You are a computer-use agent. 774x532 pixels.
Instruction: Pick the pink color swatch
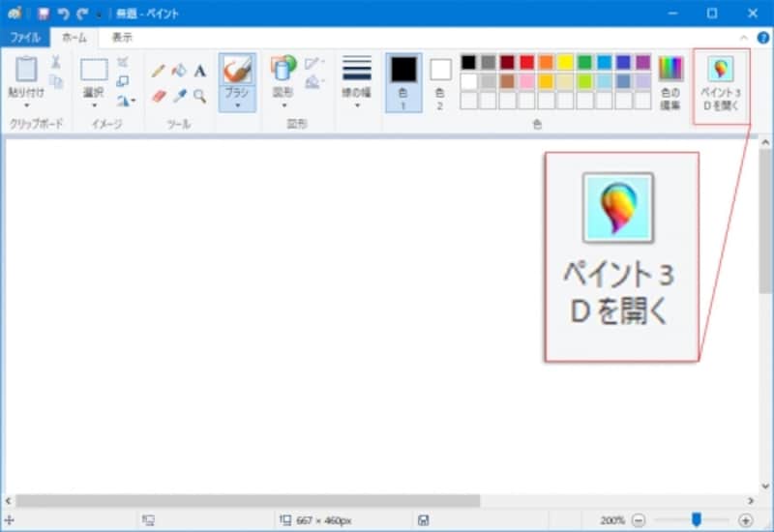pyautogui.click(x=526, y=81)
